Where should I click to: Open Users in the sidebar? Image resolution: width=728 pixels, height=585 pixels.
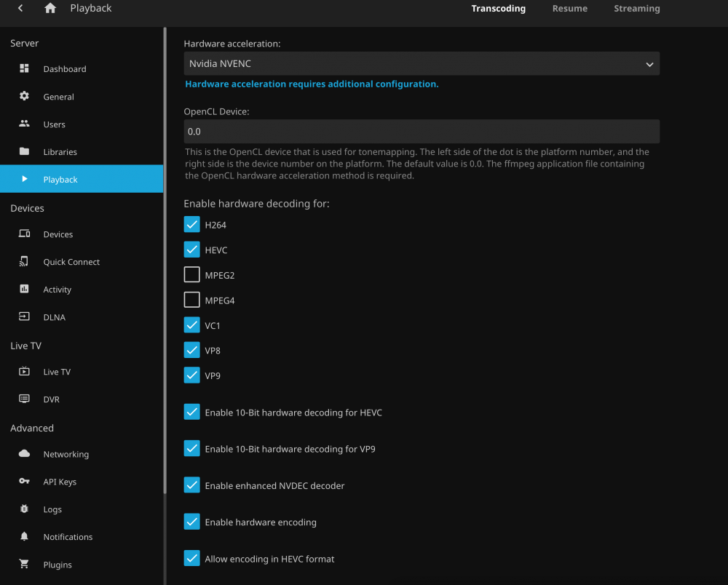pos(82,124)
